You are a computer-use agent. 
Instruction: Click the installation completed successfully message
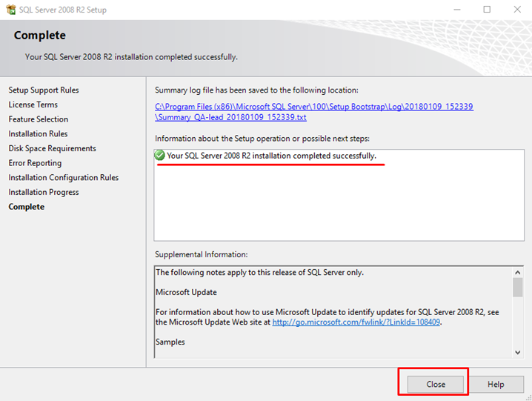(271, 156)
